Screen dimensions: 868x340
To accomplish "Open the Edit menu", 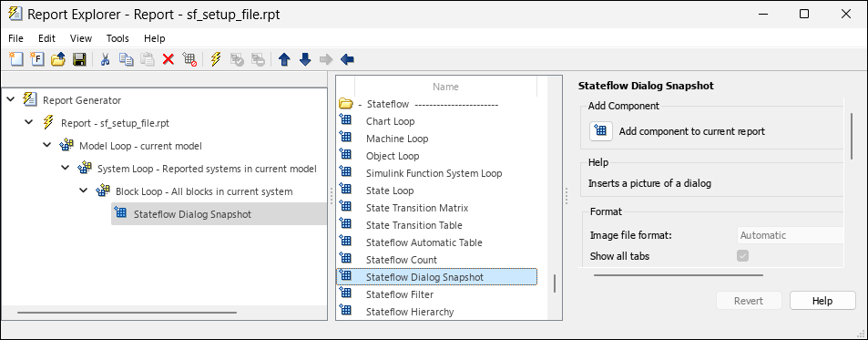I will click(46, 38).
